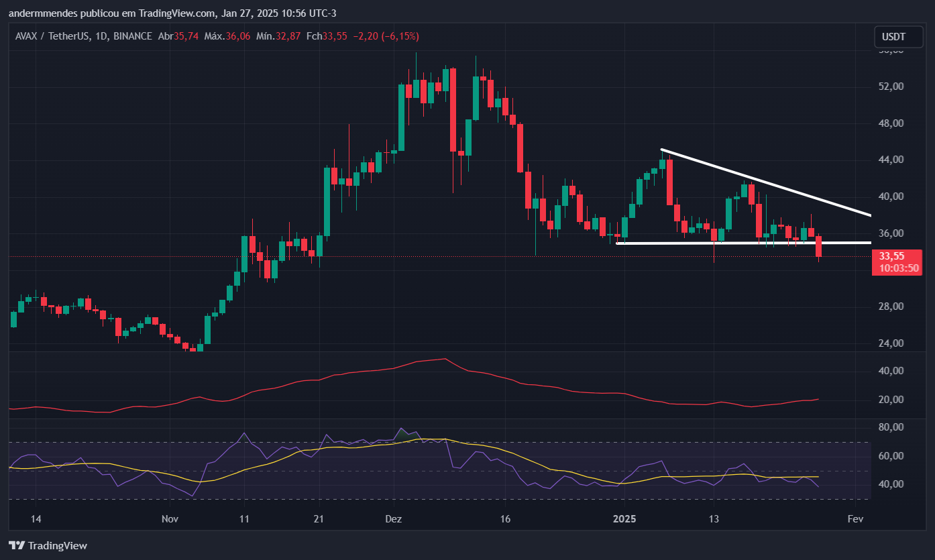
Task: Click the countdown timer 10:03:50
Action: (x=899, y=268)
